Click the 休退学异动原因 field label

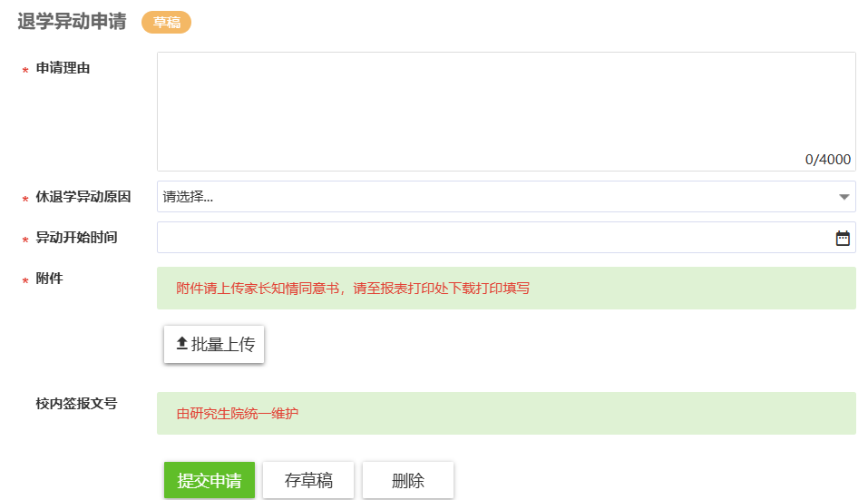tap(83, 197)
